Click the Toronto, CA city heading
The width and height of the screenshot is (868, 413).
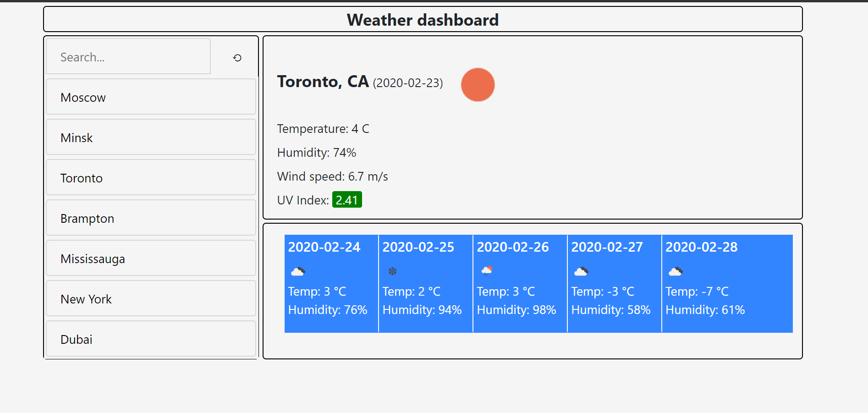(323, 82)
